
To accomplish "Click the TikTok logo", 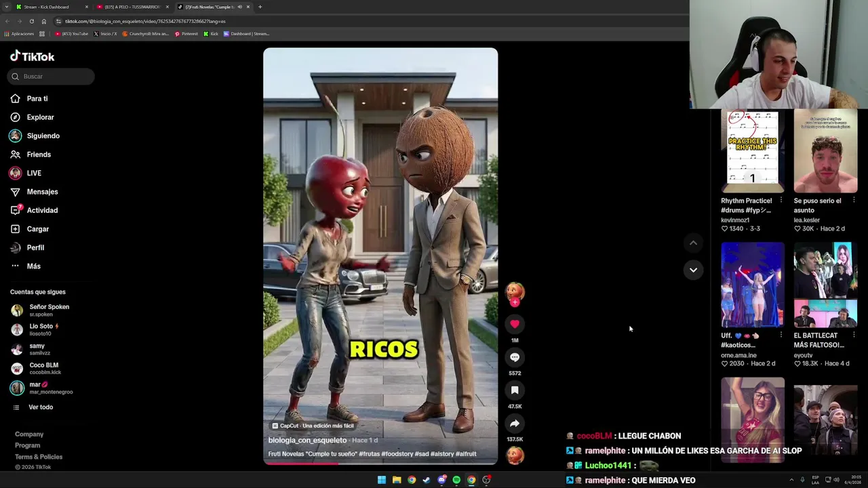I will click(32, 56).
